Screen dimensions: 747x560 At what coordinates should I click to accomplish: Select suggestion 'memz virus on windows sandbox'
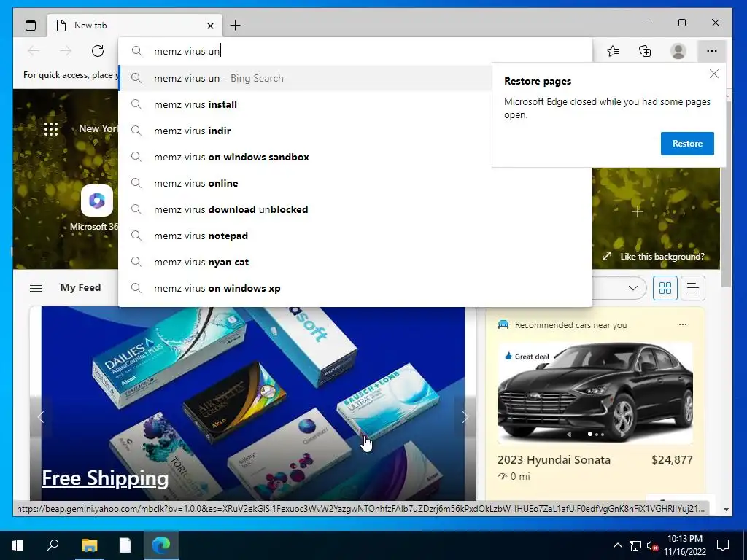coord(305,157)
